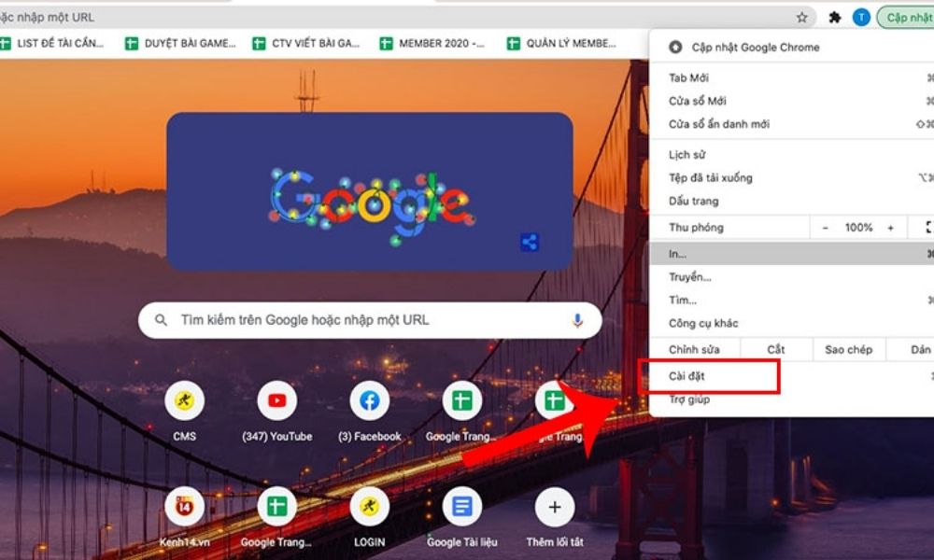Open Cài đặt settings
The width and height of the screenshot is (934, 560).
point(792,375)
